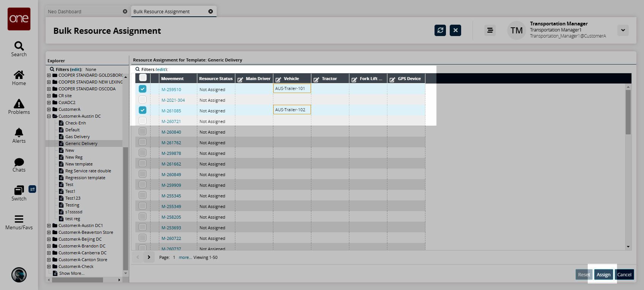Open the user profile dropdown chevron
Image resolution: width=644 pixels, height=290 pixels.
tap(623, 30)
